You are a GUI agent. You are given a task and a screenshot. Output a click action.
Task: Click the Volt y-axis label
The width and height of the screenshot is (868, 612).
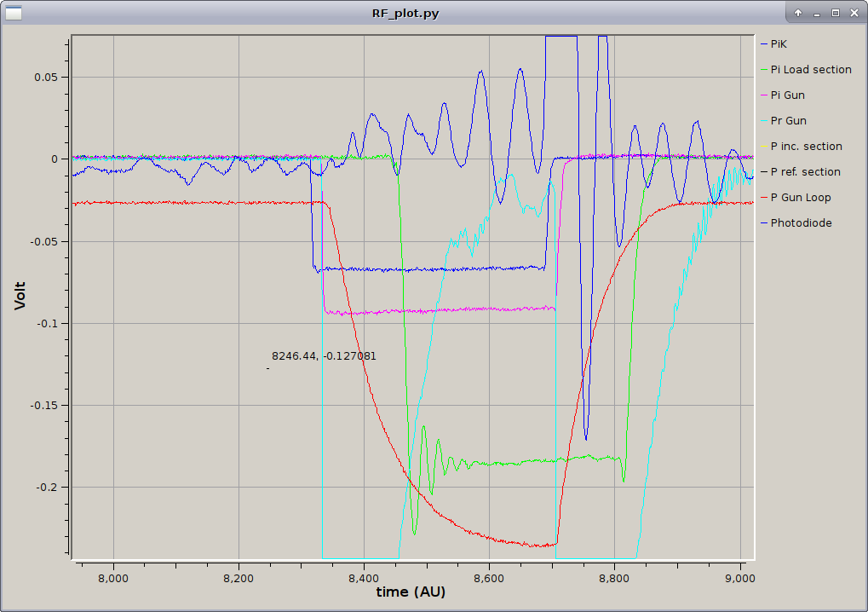pyautogui.click(x=20, y=295)
